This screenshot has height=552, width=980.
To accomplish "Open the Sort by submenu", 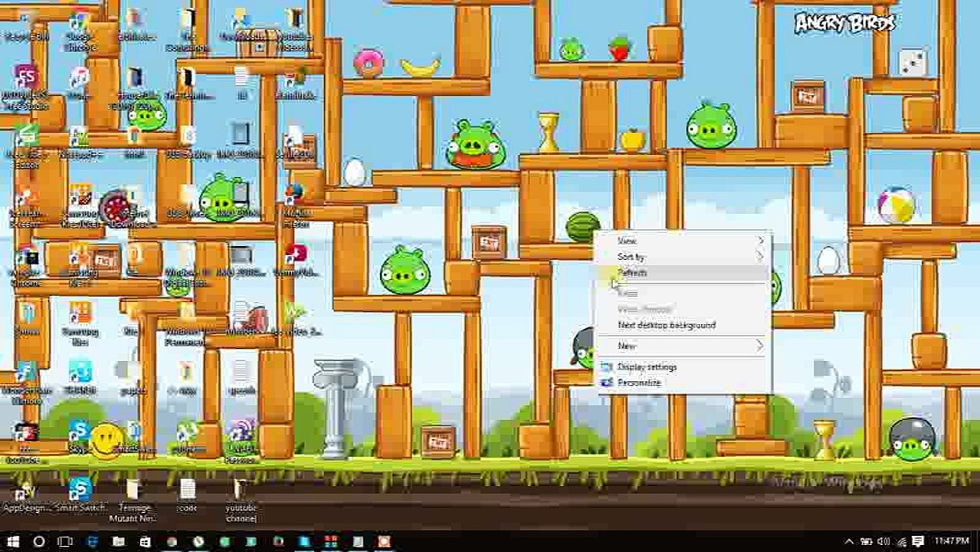I will click(683, 257).
